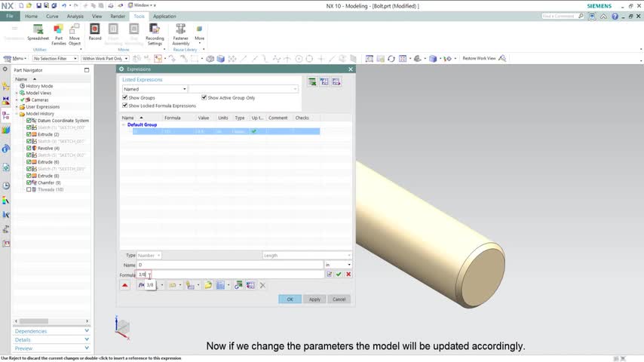This screenshot has height=362, width=644.
Task: Expand Dependencies panel
Action: 51,331
